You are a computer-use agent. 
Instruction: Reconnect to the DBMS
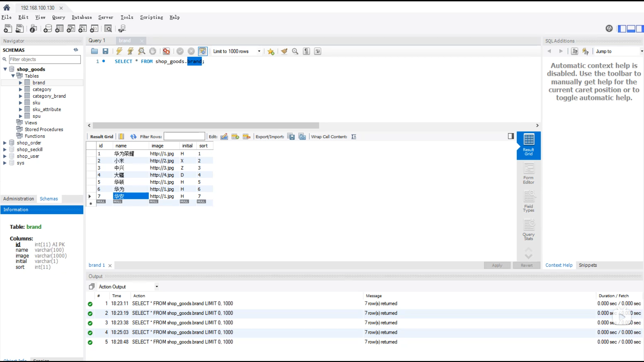pyautogui.click(x=122, y=29)
